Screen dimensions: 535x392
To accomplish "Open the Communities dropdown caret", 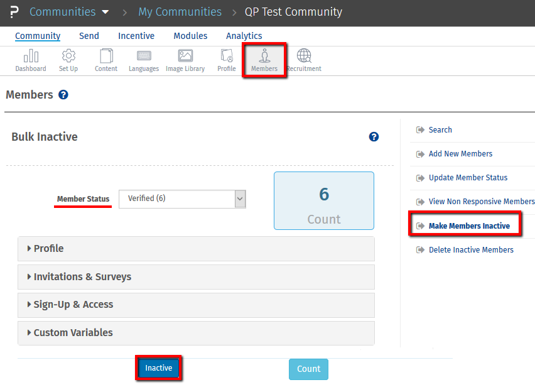I will [105, 13].
